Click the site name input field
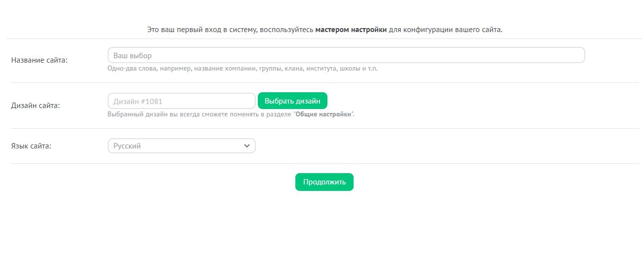This screenshot has width=644, height=257. pyautogui.click(x=346, y=55)
